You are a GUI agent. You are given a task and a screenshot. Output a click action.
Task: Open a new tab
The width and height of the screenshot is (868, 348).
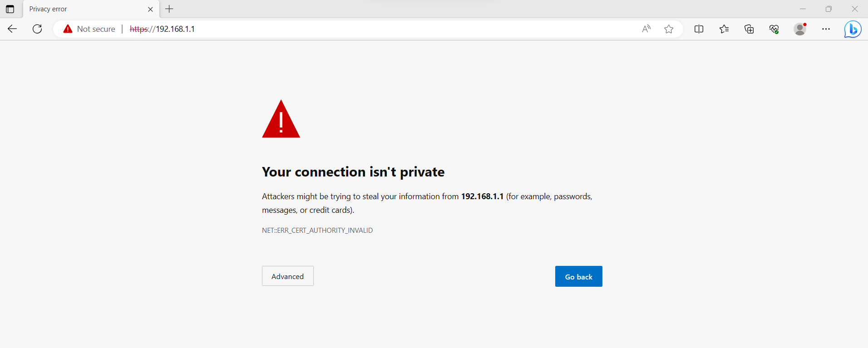coord(169,9)
